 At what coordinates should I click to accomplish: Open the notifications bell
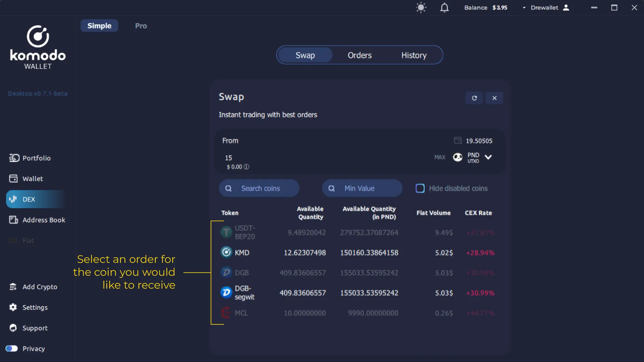tap(444, 7)
